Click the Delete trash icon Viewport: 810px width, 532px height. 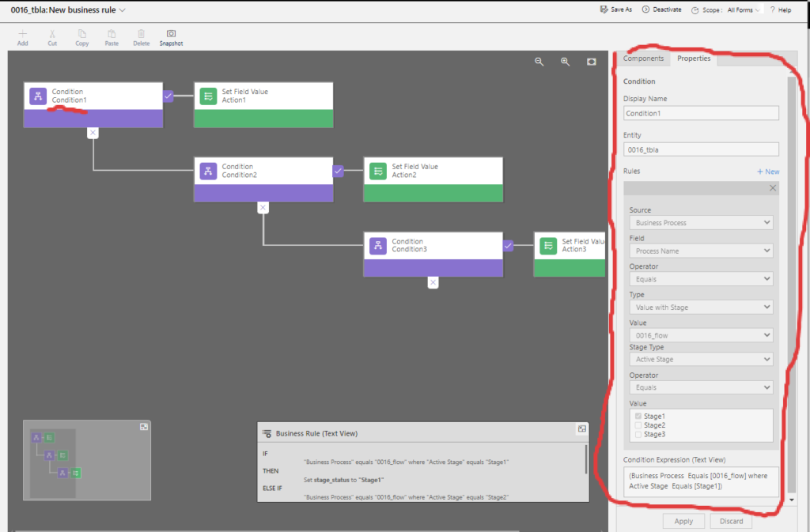tap(141, 35)
